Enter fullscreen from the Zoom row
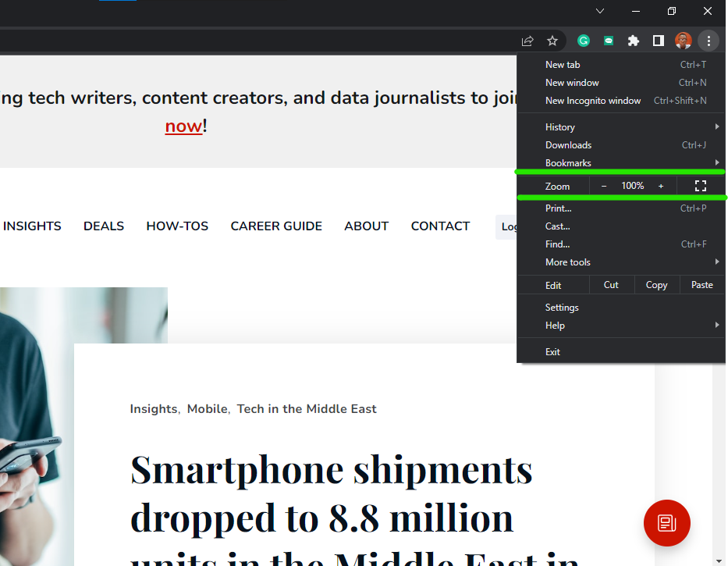 [x=701, y=186]
